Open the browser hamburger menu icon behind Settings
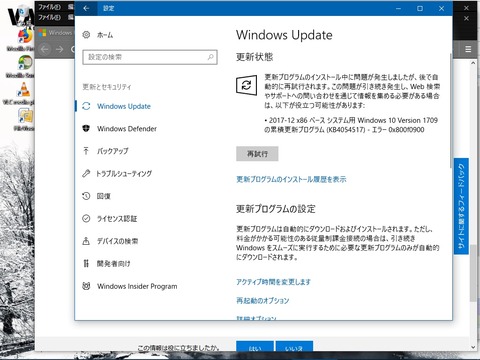480x360 pixels. pos(468,49)
